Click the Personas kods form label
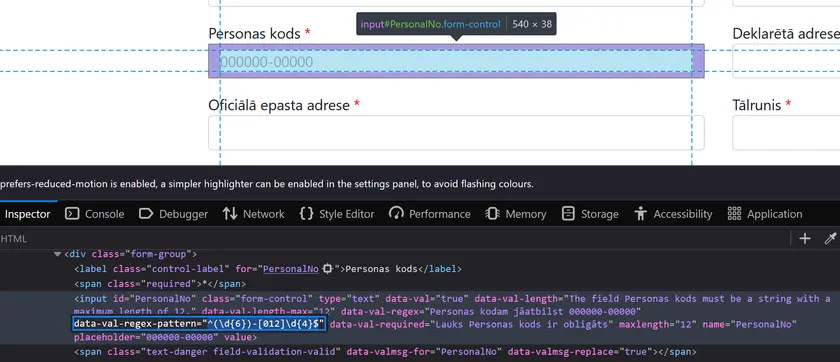 pos(254,34)
